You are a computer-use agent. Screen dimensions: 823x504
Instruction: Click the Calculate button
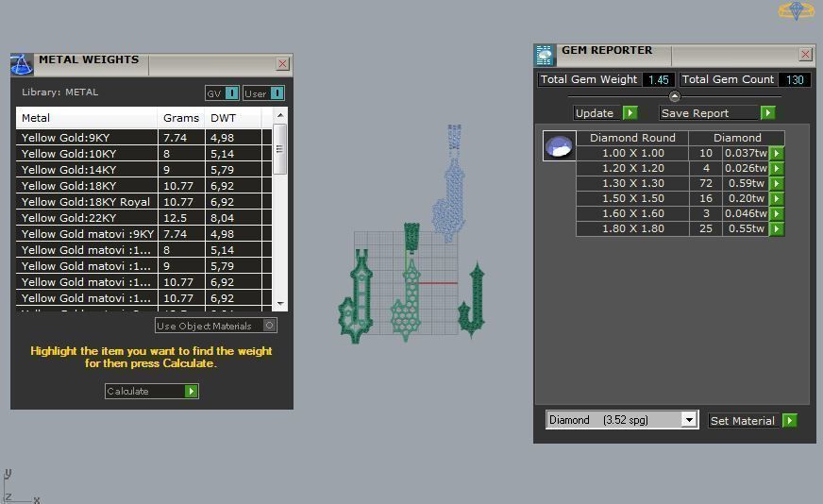point(152,391)
